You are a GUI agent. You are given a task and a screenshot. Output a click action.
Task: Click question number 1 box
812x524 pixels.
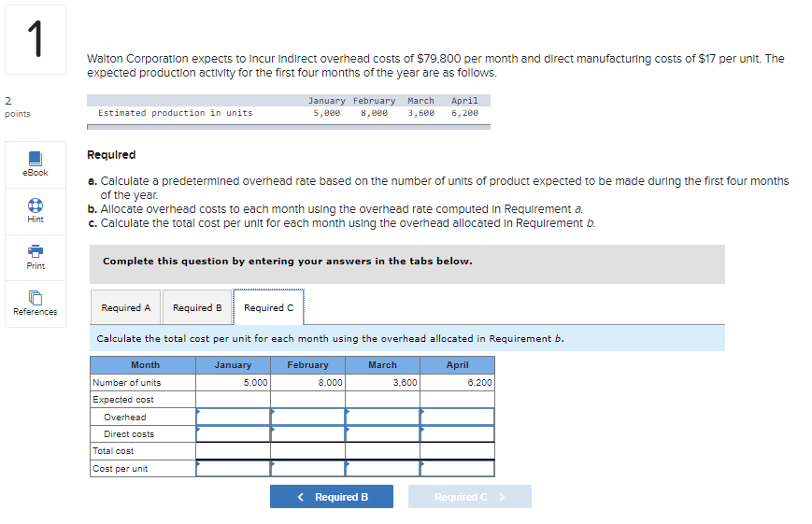[36, 39]
